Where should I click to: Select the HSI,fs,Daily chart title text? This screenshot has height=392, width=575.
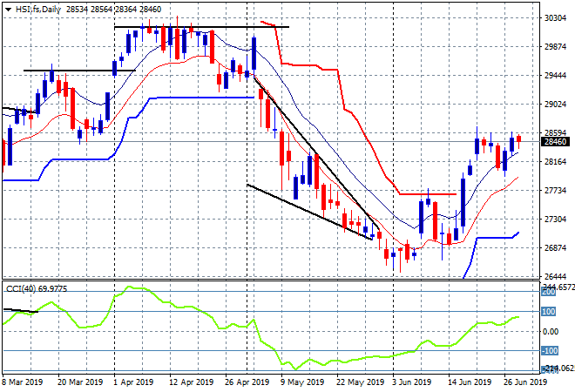pos(38,10)
